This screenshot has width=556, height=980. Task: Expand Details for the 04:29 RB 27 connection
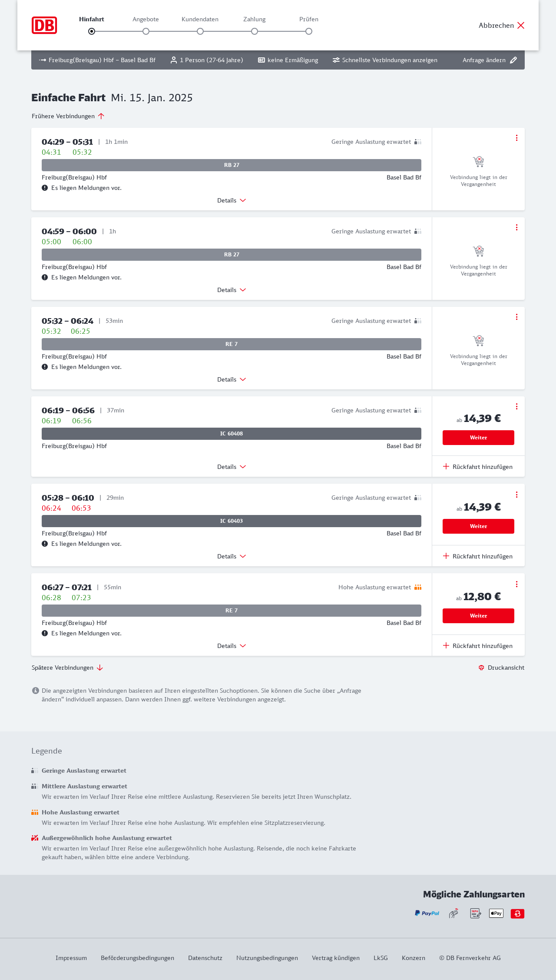(x=232, y=200)
